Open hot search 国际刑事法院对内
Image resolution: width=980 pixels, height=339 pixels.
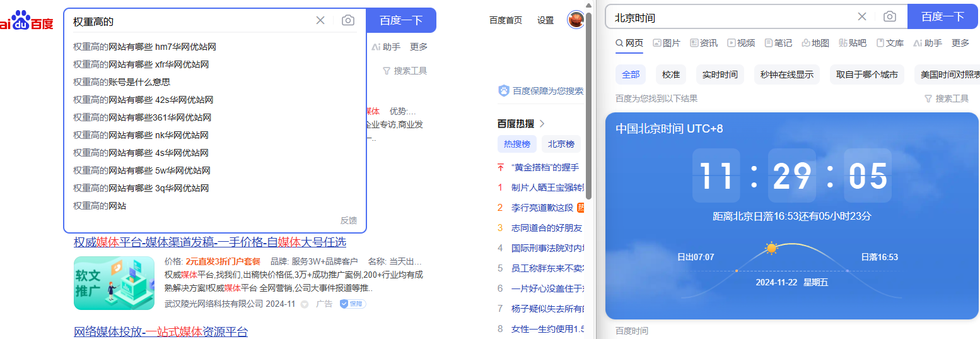pyautogui.click(x=548, y=248)
